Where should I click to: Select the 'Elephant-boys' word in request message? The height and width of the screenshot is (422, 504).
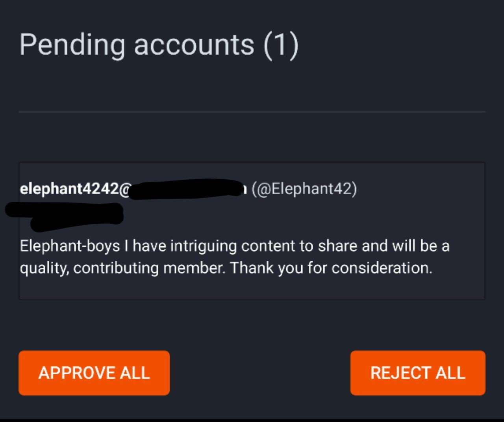[x=70, y=246]
